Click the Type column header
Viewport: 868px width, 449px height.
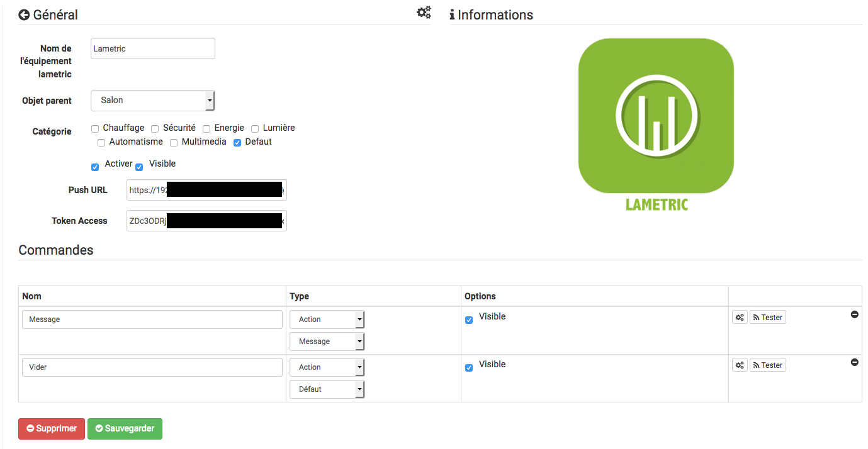[x=299, y=296]
